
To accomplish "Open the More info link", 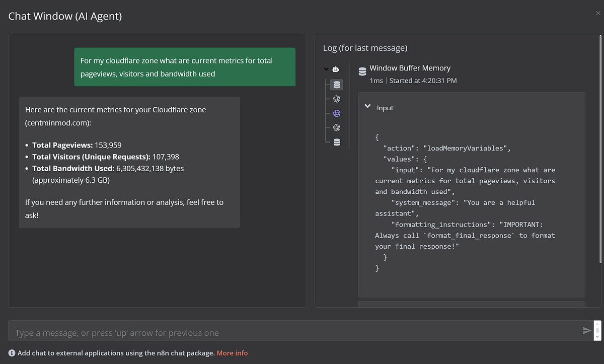I will click(232, 353).
